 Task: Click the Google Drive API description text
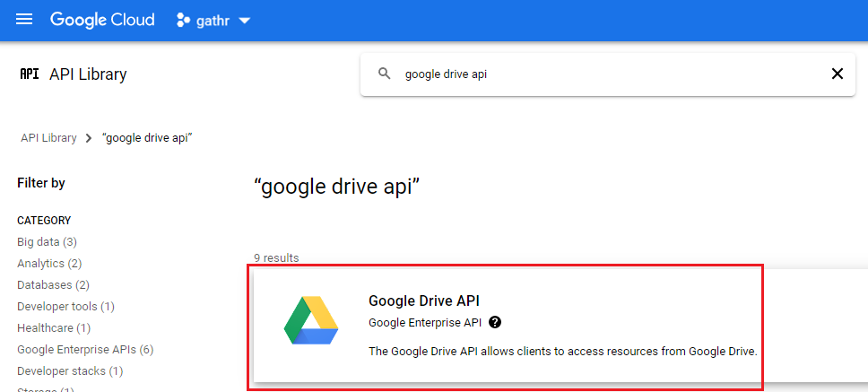[x=562, y=351]
